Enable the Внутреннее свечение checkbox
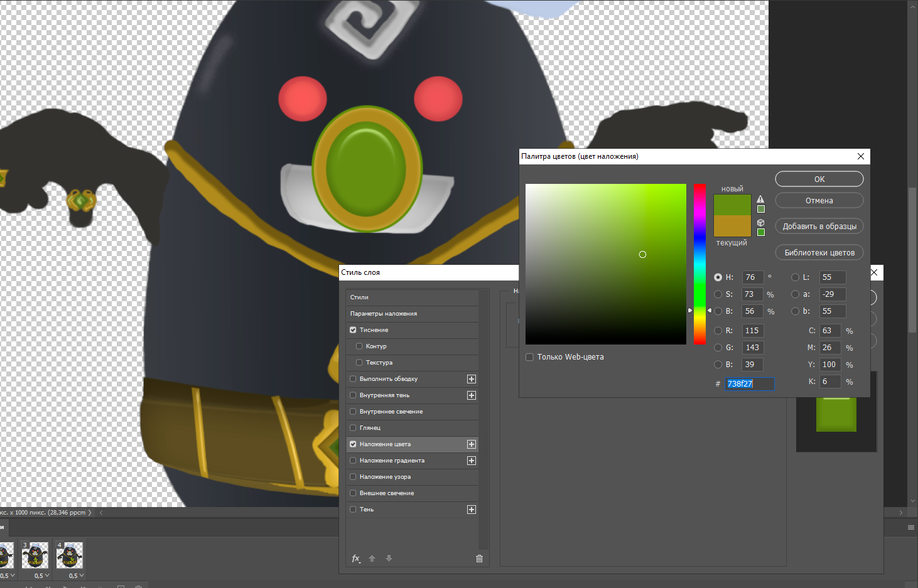This screenshot has height=588, width=918. tap(353, 412)
